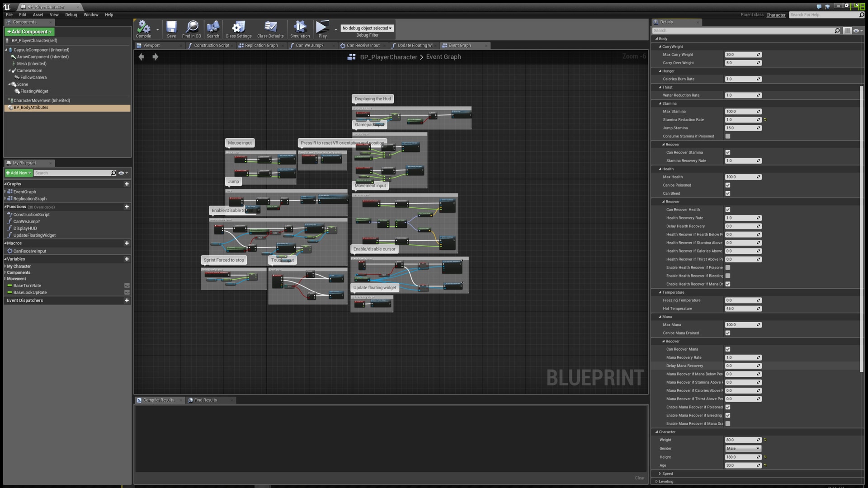868x488 pixels.
Task: Compile the blueprint
Action: coord(144,29)
